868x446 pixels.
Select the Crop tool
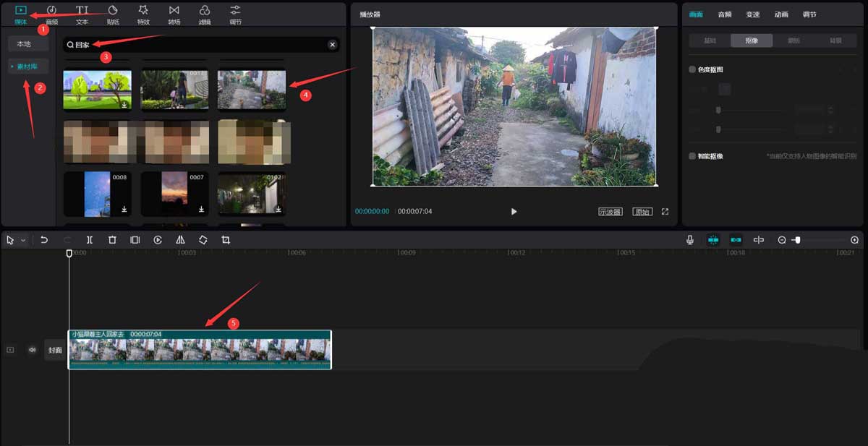[226, 239]
